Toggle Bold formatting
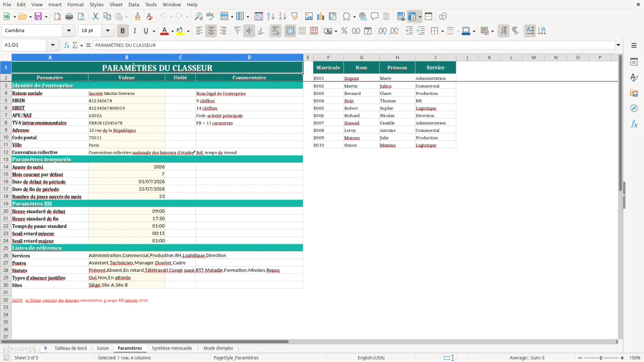Viewport: 644px width, 362px height. (x=122, y=31)
